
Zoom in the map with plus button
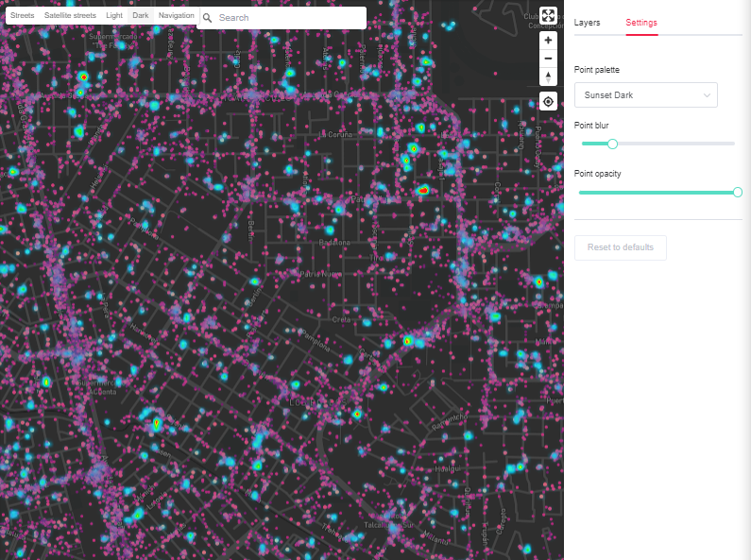tap(548, 41)
